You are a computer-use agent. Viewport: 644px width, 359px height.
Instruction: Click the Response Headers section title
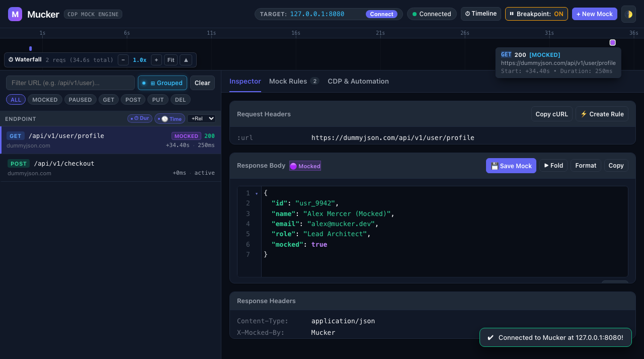(x=266, y=301)
